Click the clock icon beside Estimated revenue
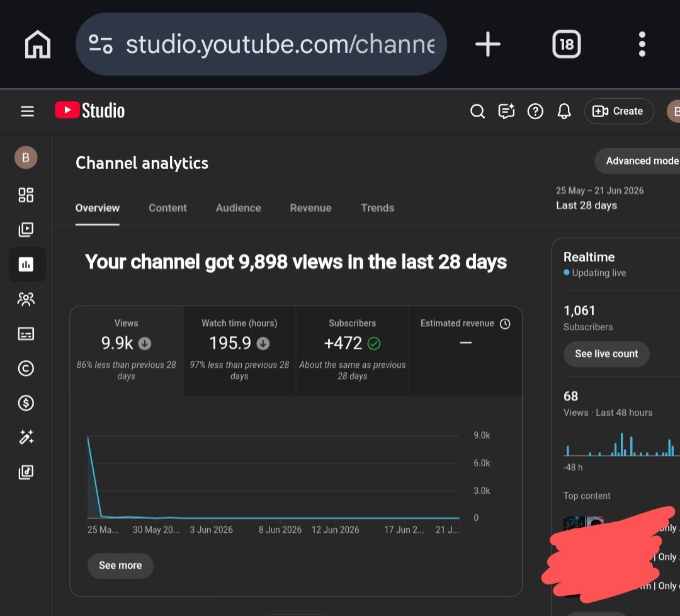 click(x=505, y=324)
